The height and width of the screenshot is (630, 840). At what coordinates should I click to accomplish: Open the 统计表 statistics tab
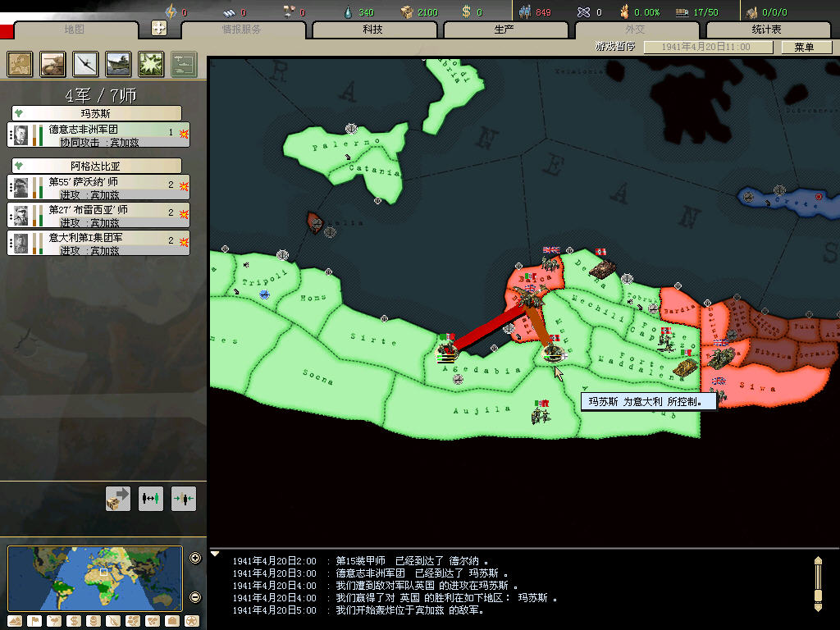pyautogui.click(x=767, y=30)
